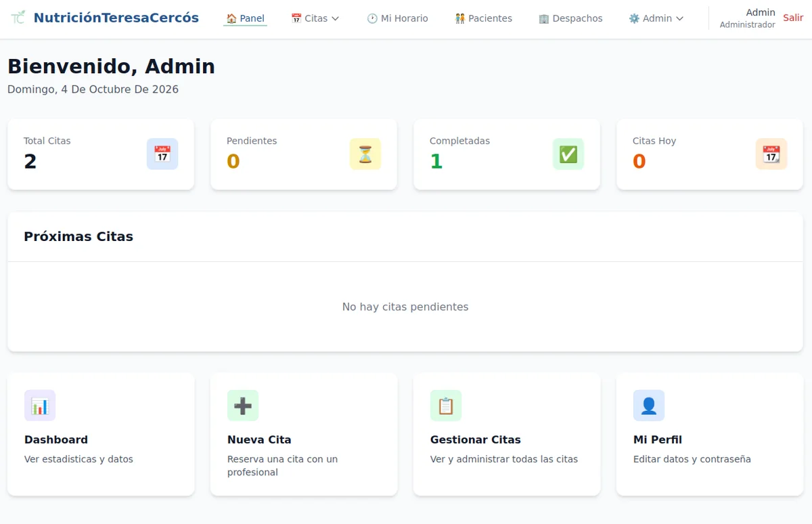The height and width of the screenshot is (524, 812).
Task: Click the date 'Domingo, 4 De Octubre De 2026'
Action: tap(93, 89)
